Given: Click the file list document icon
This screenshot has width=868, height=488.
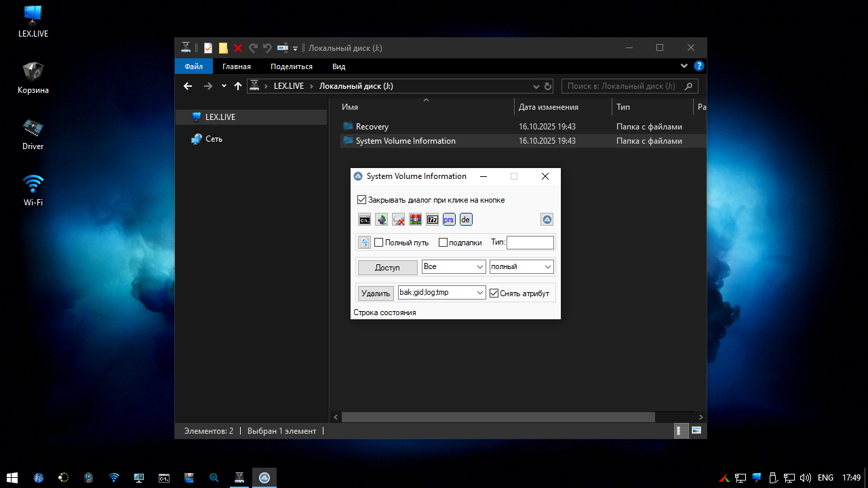Looking at the screenshot, I should (x=364, y=243).
